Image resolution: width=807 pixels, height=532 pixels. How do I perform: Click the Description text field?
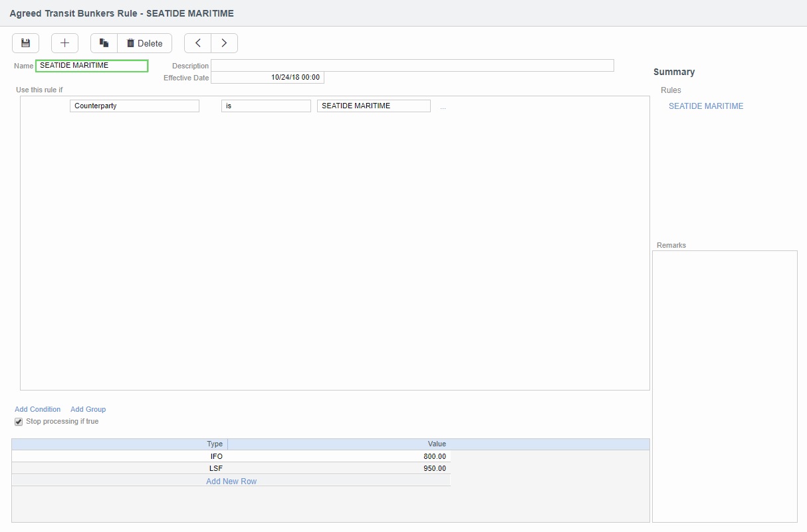[x=412, y=66]
